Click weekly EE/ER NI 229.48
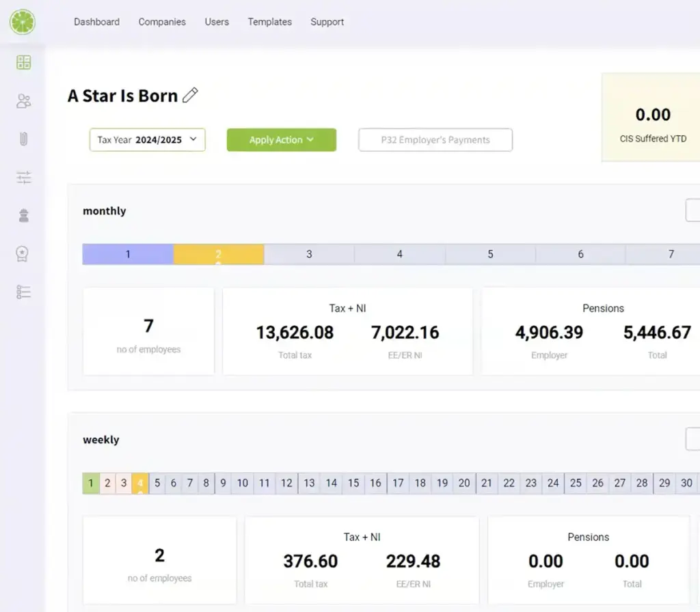Image resolution: width=700 pixels, height=612 pixels. click(413, 561)
